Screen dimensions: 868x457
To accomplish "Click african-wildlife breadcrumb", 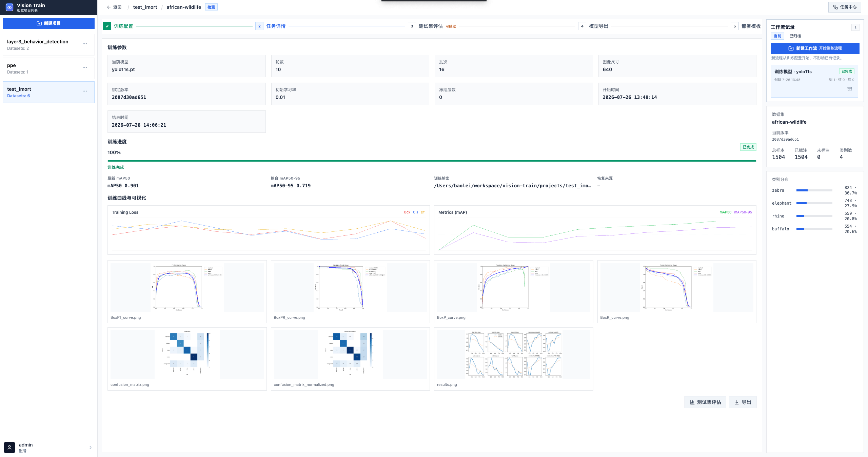I will tap(184, 7).
